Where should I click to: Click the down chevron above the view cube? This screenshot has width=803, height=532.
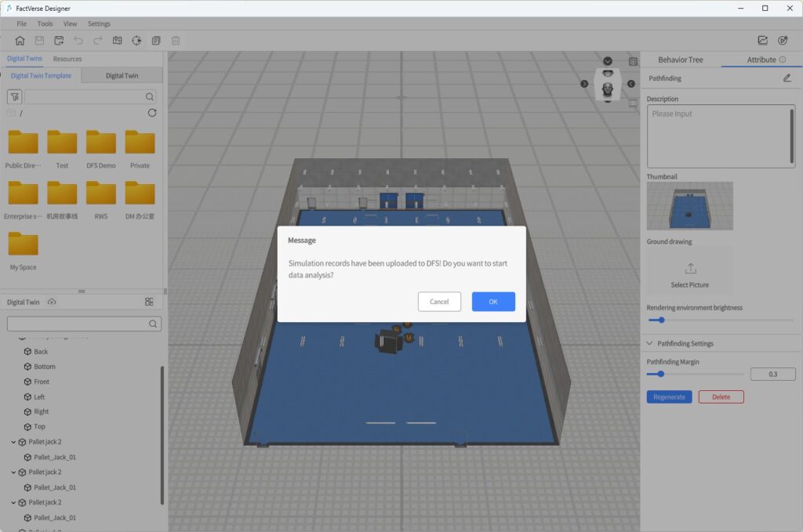coord(608,61)
